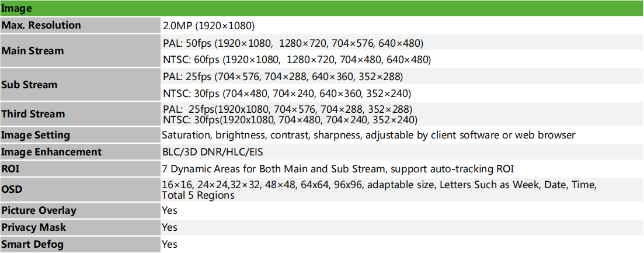Click the Saturation, brightness, contrast description text

point(368,135)
